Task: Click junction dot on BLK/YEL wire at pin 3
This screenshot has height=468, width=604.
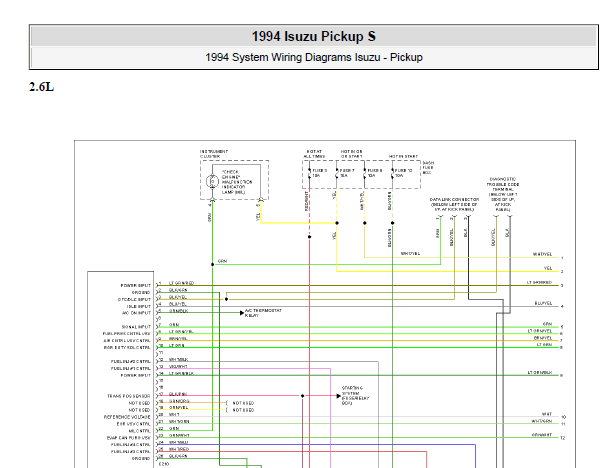Action: [x=226, y=299]
